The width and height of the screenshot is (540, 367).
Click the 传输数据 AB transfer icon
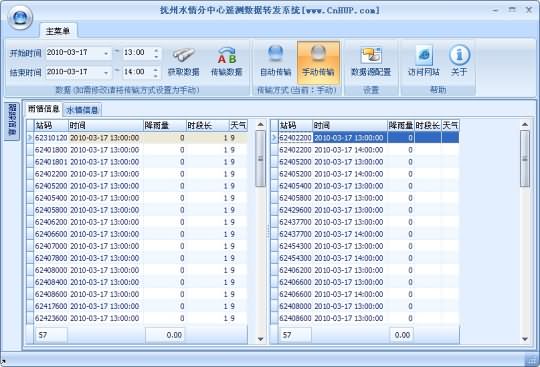click(x=227, y=62)
